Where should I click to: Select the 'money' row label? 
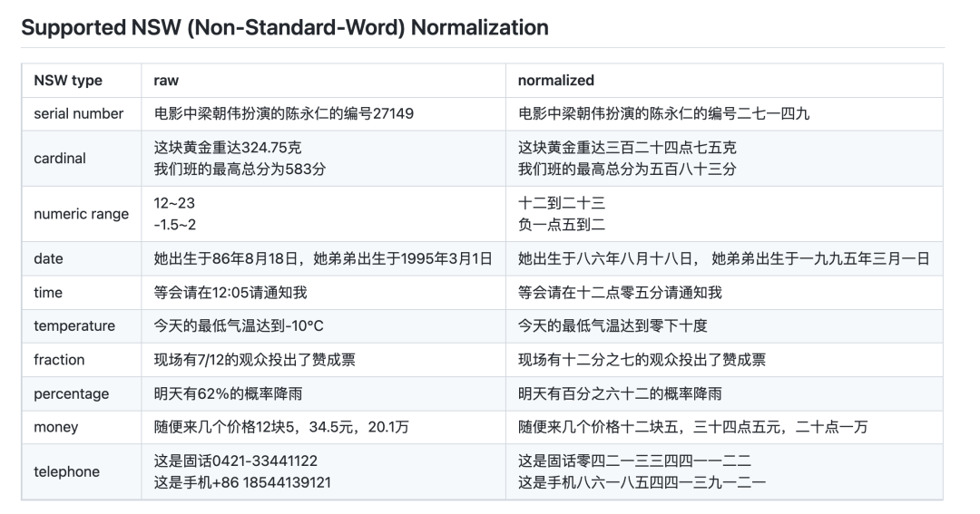56,427
